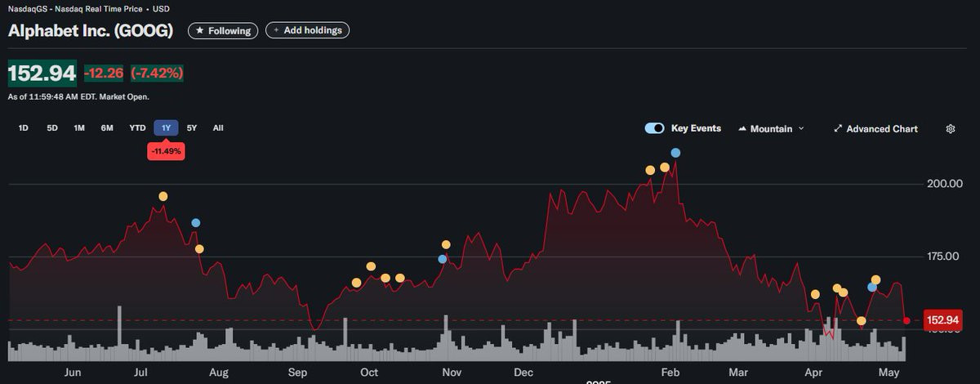Screen dimensions: 980x384
Task: Click the Alphabet Inc. (GOOG) title
Action: point(91,31)
